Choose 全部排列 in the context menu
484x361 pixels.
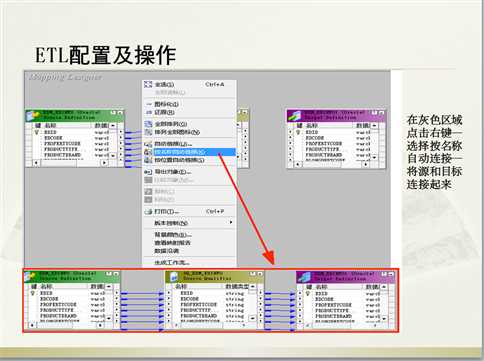click(x=189, y=124)
